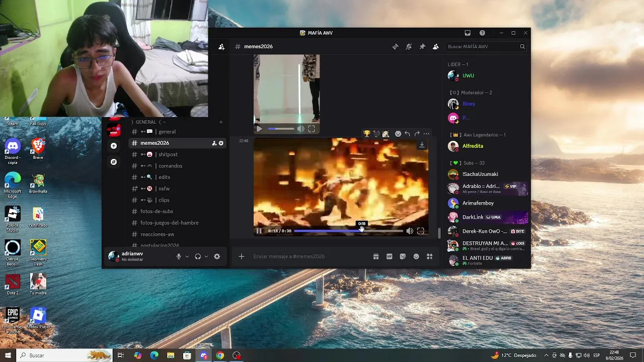This screenshot has height=362, width=644.
Task: Seek on the fire video progress bar
Action: click(x=348, y=231)
